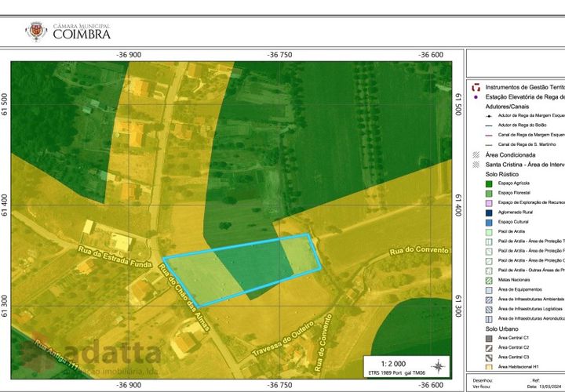Click the Santa Cristina hatched area symbol
Viewport: 565px width, 392px height.
(x=476, y=165)
